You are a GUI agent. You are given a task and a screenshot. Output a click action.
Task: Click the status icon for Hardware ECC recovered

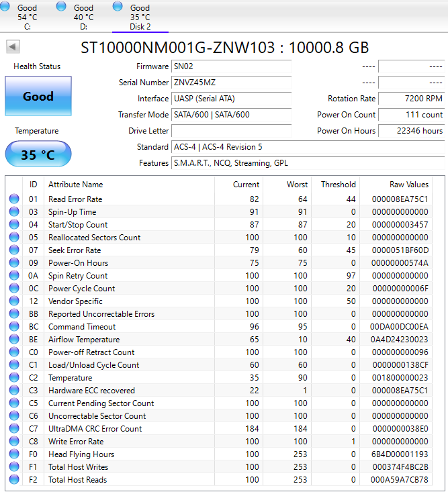coord(14,390)
